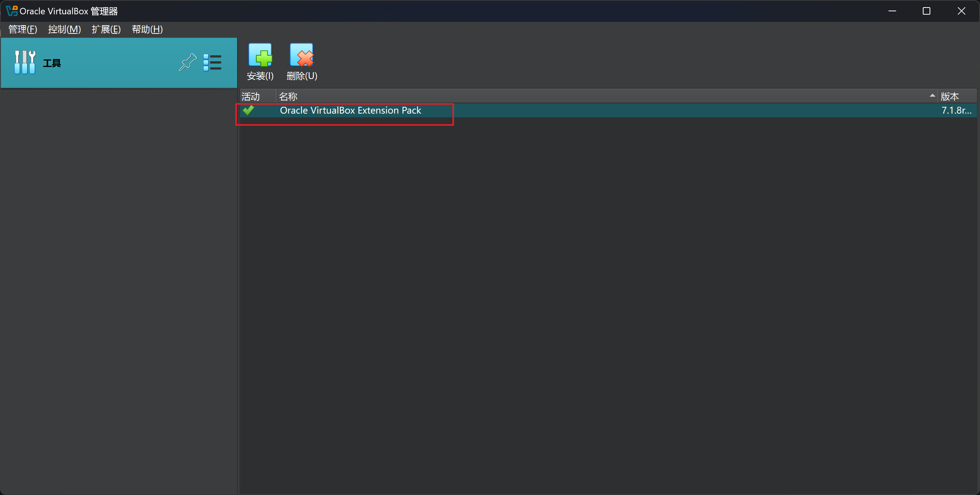The height and width of the screenshot is (495, 980).
Task: Open the 帮助(H) menu
Action: coord(147,29)
